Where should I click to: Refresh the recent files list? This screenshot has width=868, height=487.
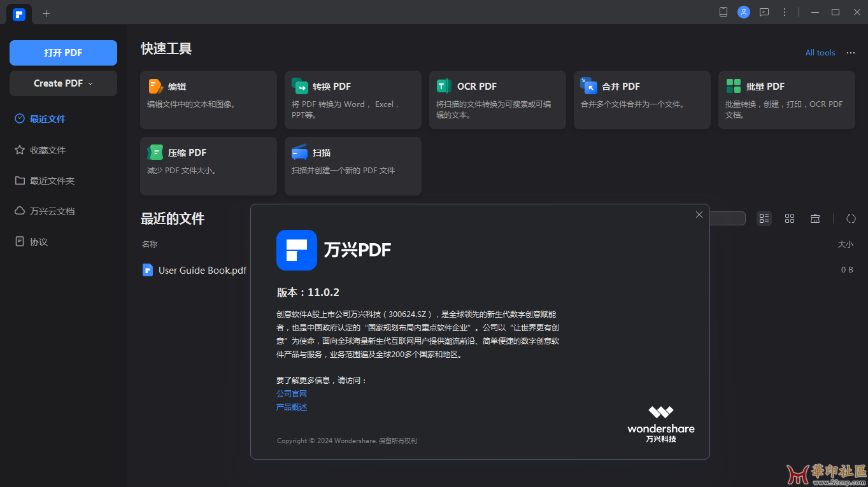(851, 218)
